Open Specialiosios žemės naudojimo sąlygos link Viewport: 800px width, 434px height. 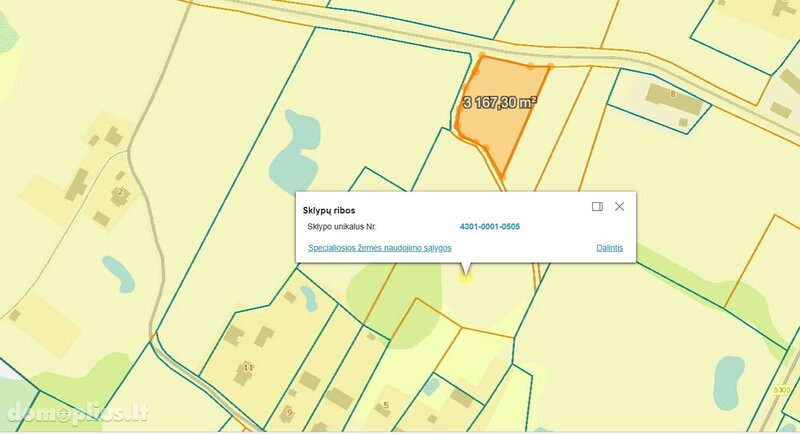380,248
